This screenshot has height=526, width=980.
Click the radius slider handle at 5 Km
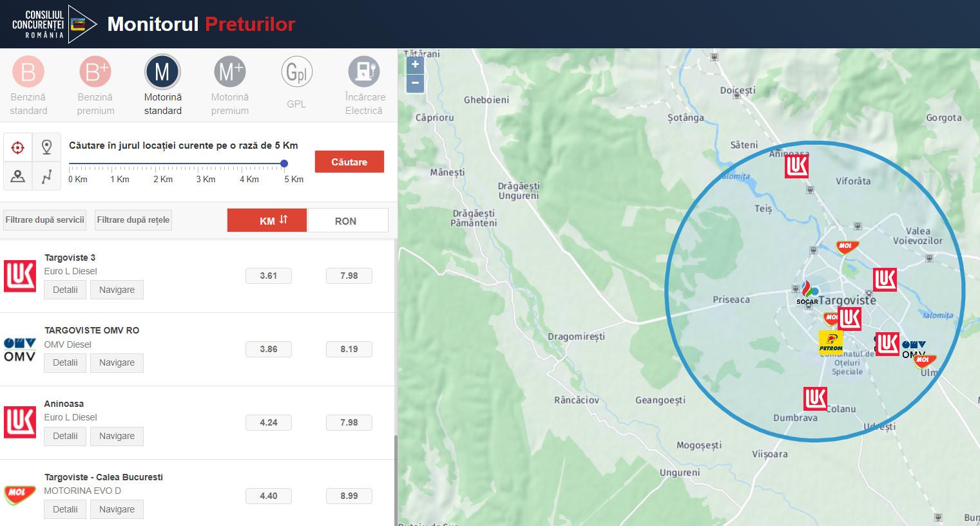[x=284, y=164]
